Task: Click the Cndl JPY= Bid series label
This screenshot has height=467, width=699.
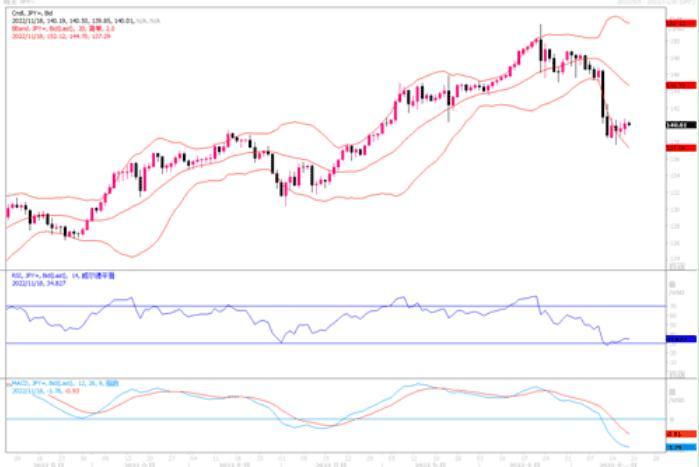Action: click(26, 11)
